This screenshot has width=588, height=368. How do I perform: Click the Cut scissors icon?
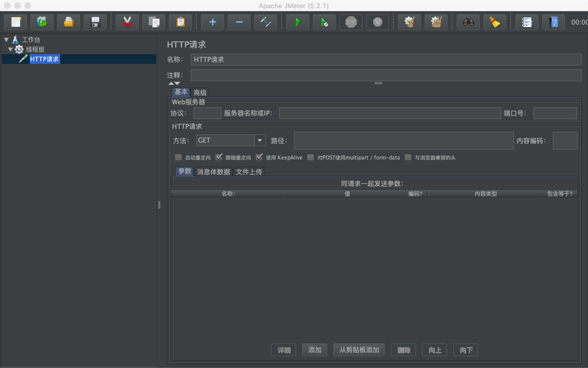pyautogui.click(x=128, y=22)
